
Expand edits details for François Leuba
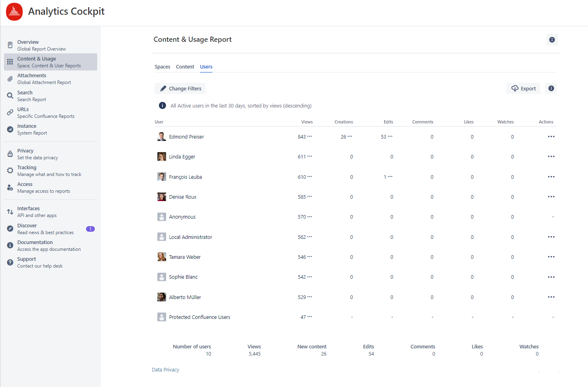[x=390, y=176]
